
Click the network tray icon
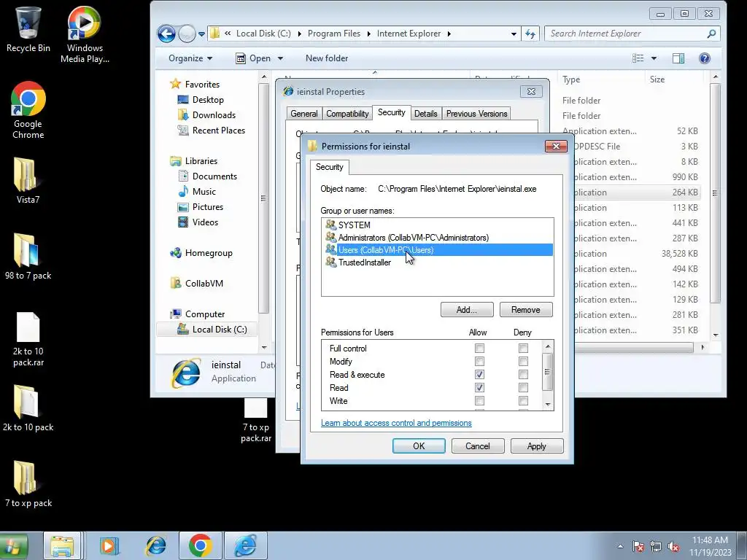click(x=656, y=546)
